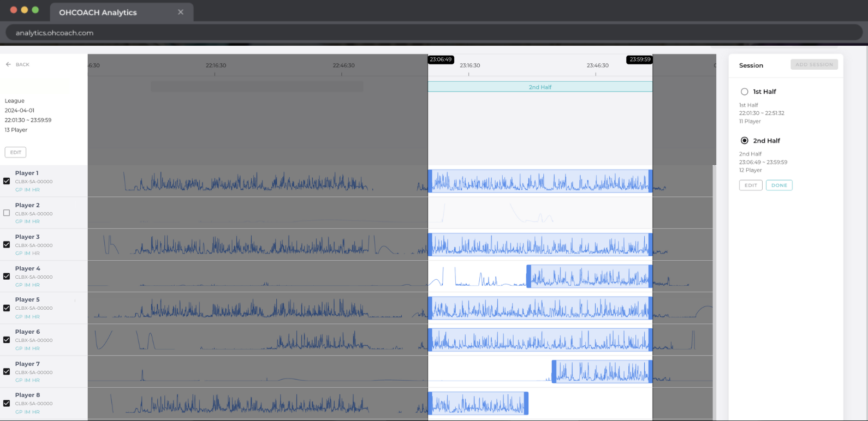Click the 1st Half time range 22:01:30 ~ 22:51:32
Image resolution: width=868 pixels, height=421 pixels.
click(762, 113)
